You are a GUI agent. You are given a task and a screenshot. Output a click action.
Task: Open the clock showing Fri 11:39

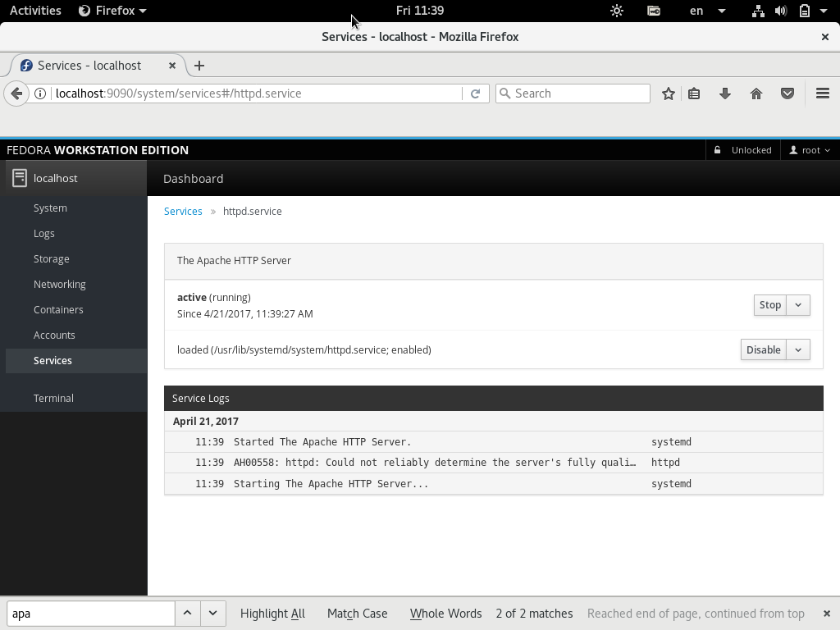coord(420,11)
